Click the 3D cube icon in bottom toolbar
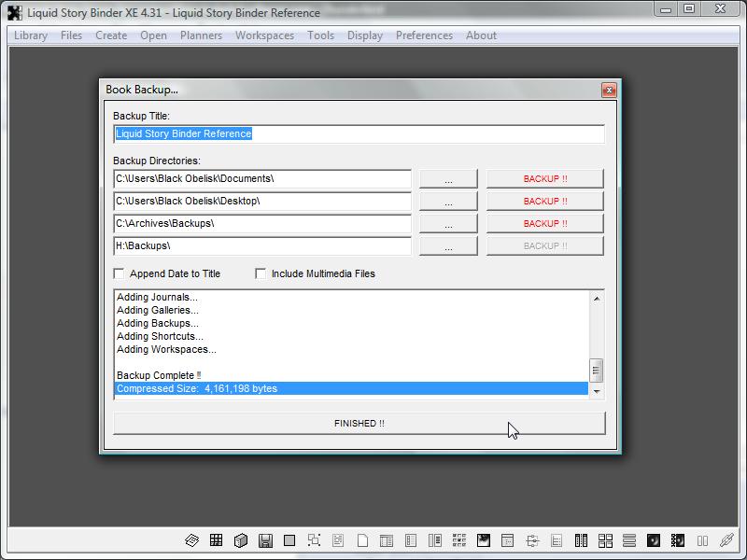This screenshot has height=560, width=747. click(240, 540)
